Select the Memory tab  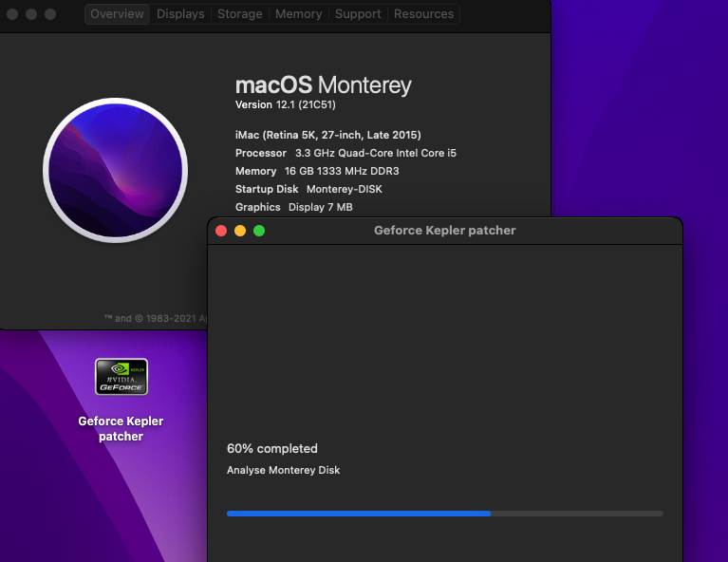(299, 14)
